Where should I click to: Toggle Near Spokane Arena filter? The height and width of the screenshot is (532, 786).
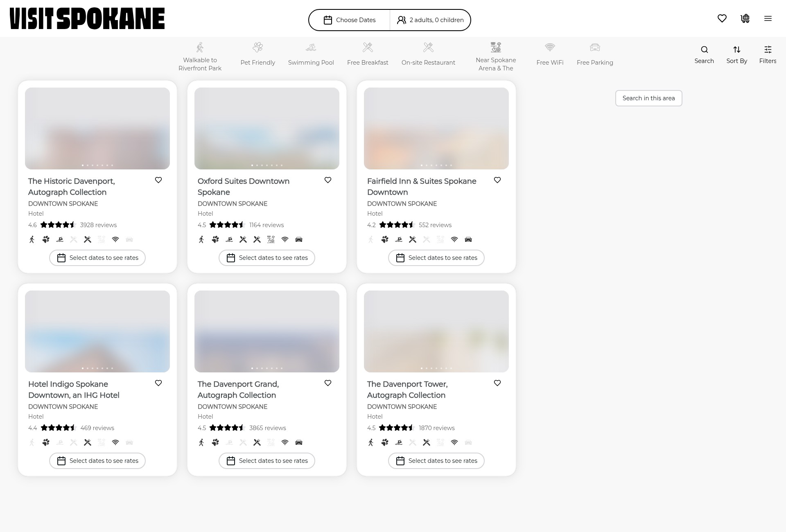496,56
